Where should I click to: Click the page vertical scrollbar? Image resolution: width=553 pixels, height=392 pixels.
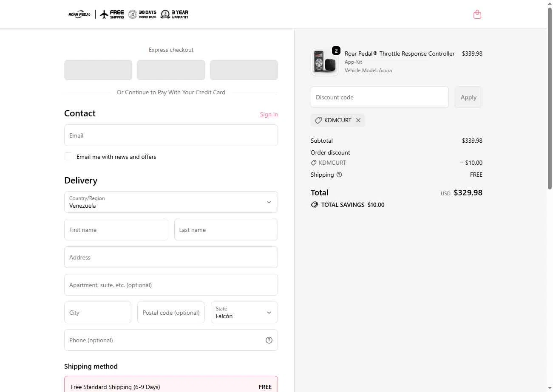[550, 98]
